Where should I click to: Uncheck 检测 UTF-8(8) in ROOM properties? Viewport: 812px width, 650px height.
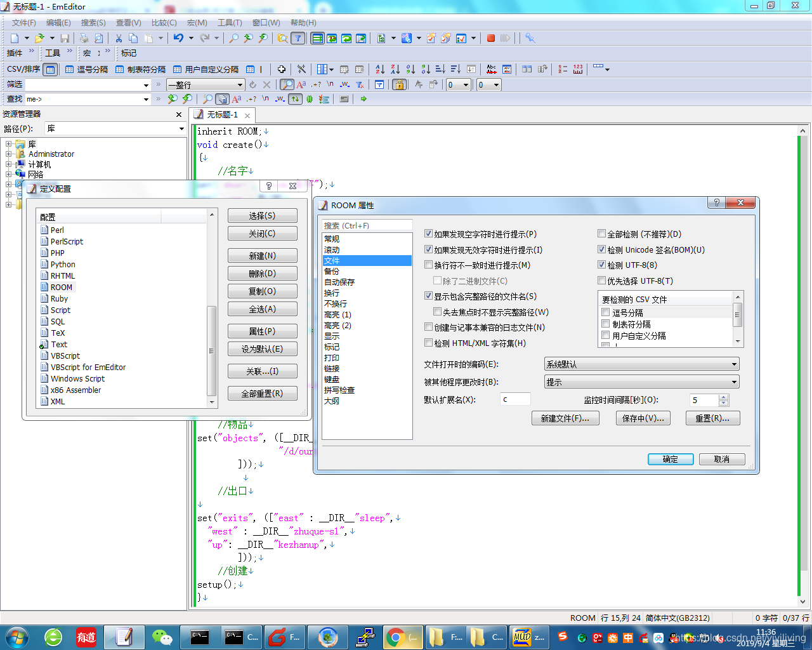tap(601, 265)
